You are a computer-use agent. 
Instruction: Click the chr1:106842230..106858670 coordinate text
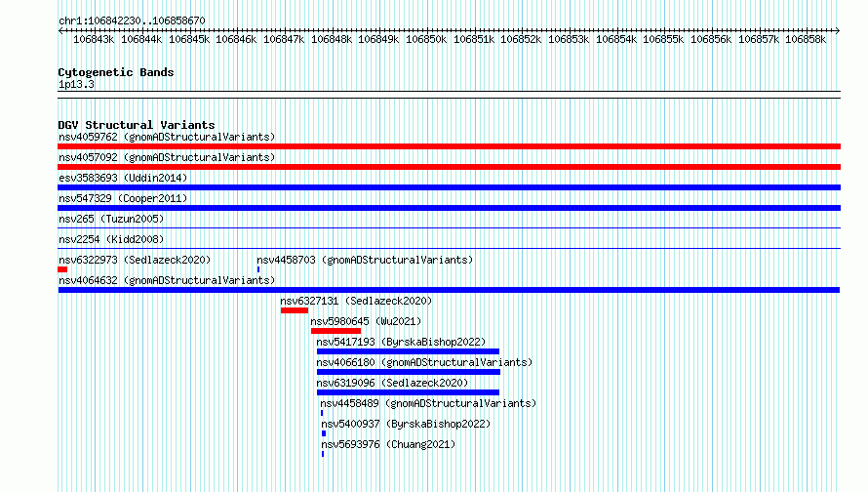tap(132, 20)
